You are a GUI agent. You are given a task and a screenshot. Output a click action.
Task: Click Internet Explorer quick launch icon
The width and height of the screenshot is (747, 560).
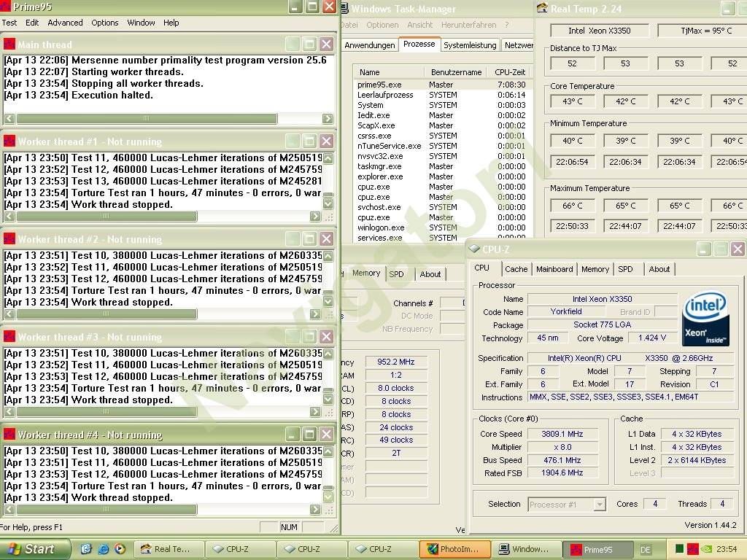coord(103,549)
